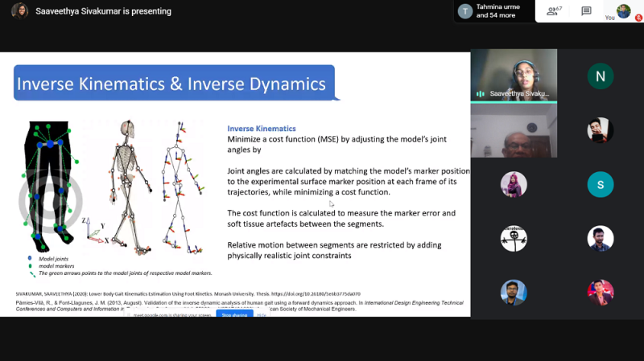The height and width of the screenshot is (361, 644).
Task: Hide the screen sharing notification bar
Action: pyautogui.click(x=260, y=315)
